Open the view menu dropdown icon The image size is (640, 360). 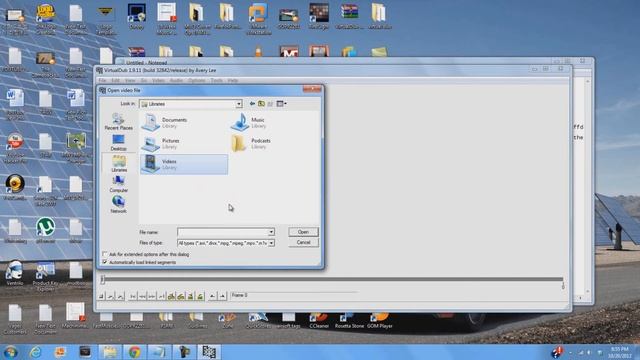click(282, 104)
